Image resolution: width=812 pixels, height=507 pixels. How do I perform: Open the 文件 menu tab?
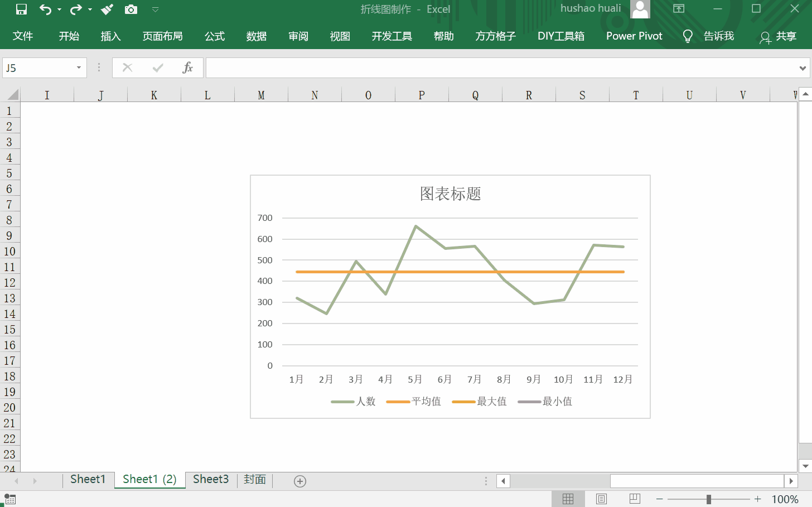click(23, 36)
